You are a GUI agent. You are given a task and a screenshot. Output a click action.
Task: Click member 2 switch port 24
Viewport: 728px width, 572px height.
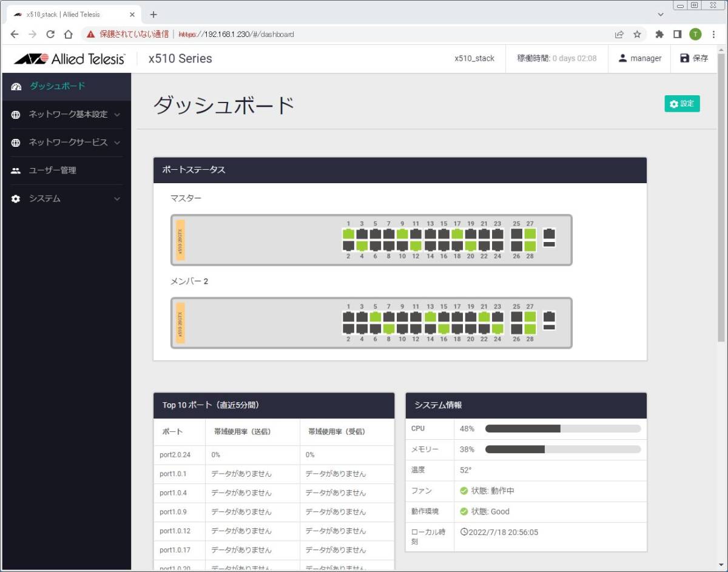click(497, 329)
